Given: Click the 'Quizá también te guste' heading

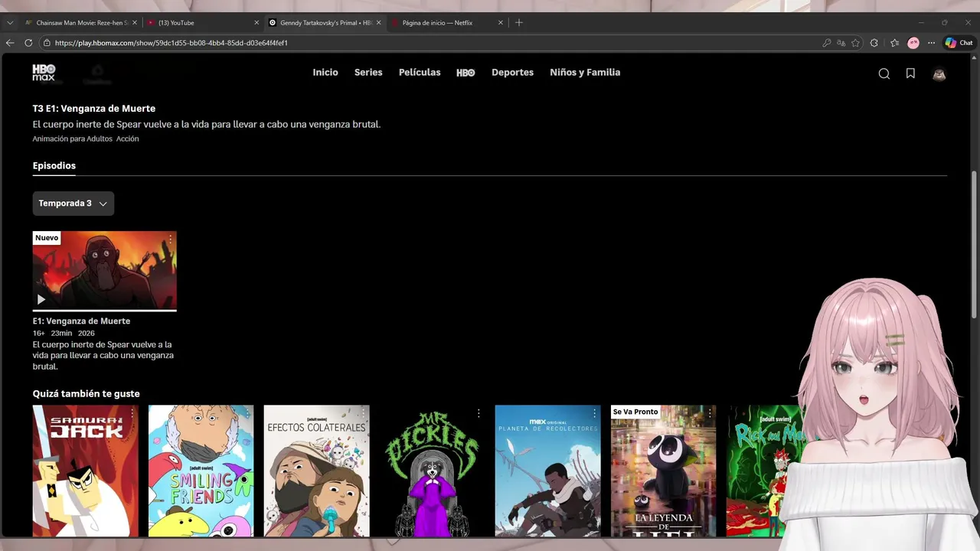Looking at the screenshot, I should pyautogui.click(x=87, y=394).
